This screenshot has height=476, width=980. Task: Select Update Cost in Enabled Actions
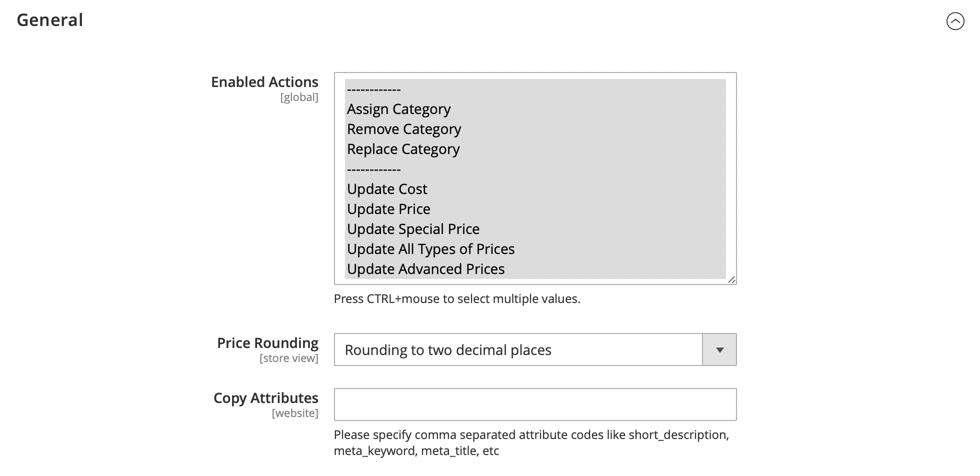click(535, 189)
